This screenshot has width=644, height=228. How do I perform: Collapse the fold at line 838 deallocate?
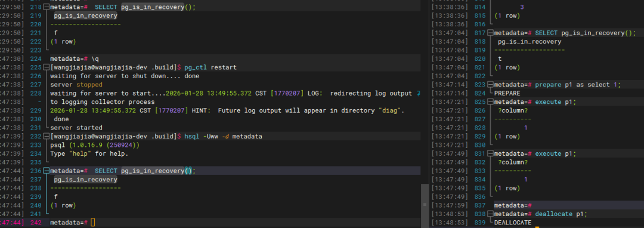491,214
